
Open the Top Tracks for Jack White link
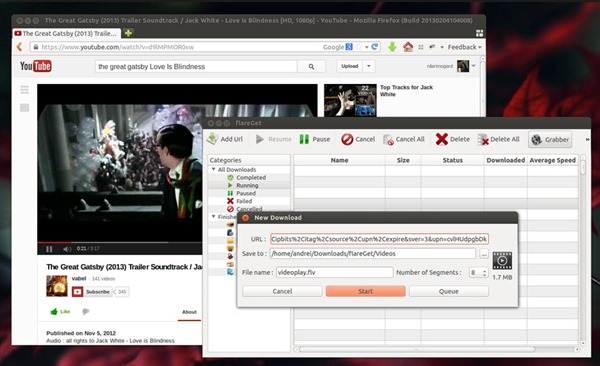pos(406,91)
